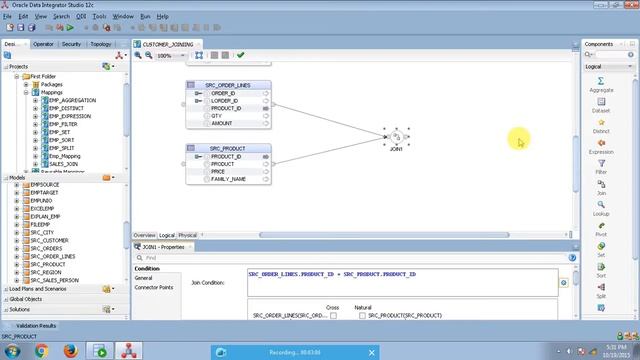Click the canvas horizontal scrollbar
The image size is (640, 360).
384,235
